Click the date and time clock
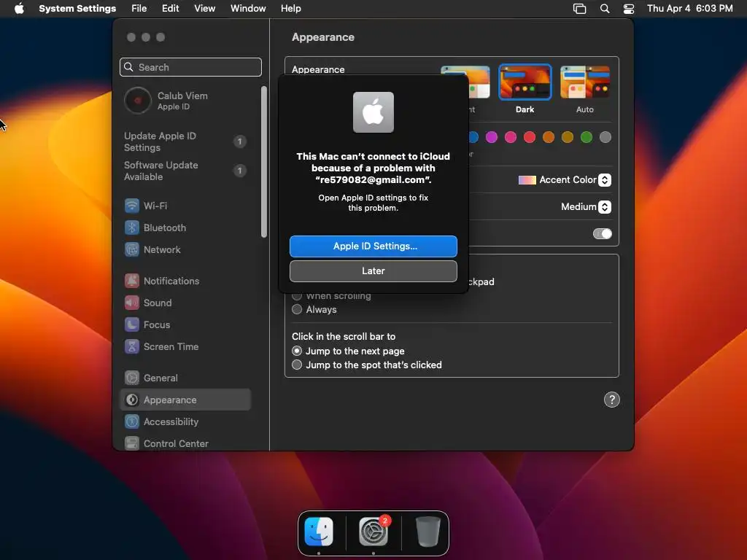This screenshot has height=560, width=747. tap(690, 9)
